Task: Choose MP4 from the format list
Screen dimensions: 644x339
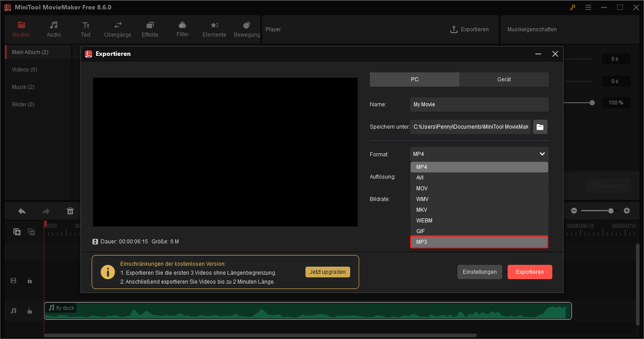Action: tap(479, 167)
